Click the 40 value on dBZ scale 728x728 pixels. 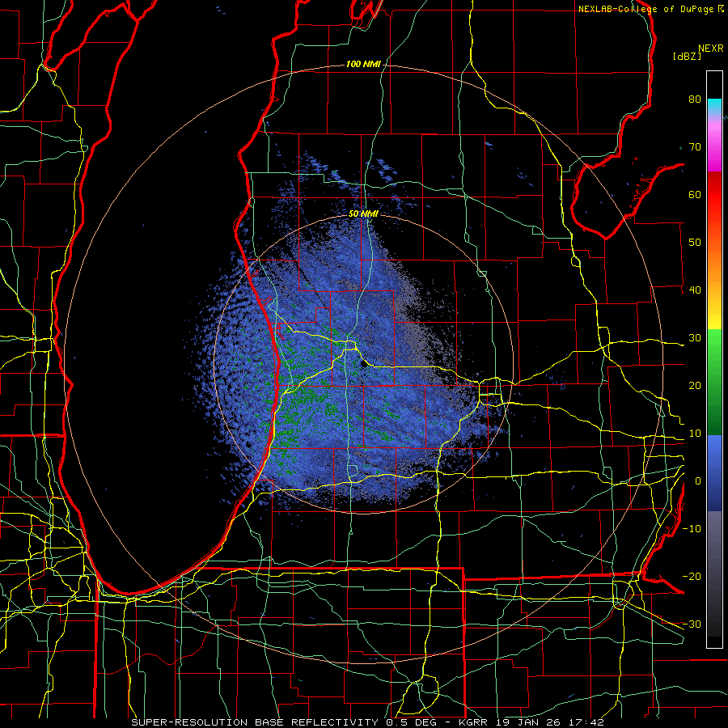695,290
